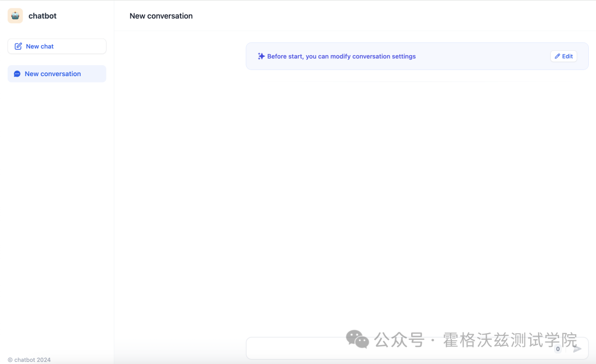The height and width of the screenshot is (364, 596).
Task: Click the chatbot robot logo icon
Action: (15, 16)
